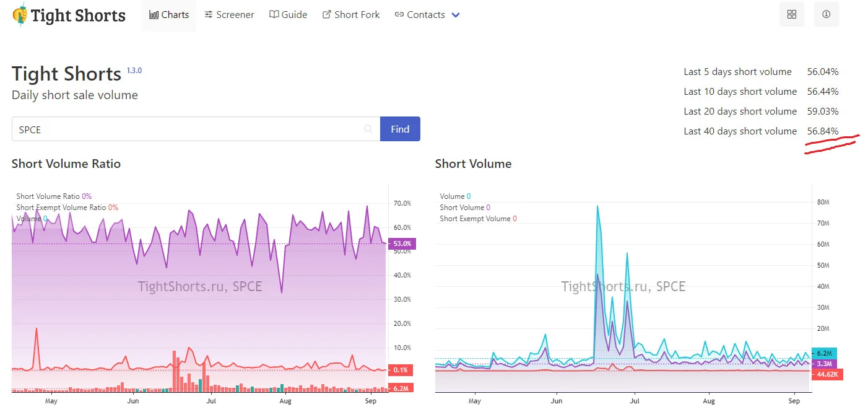This screenshot has height=412, width=868.
Task: Click the 70.0% label on ratio axis
Action: coord(402,203)
